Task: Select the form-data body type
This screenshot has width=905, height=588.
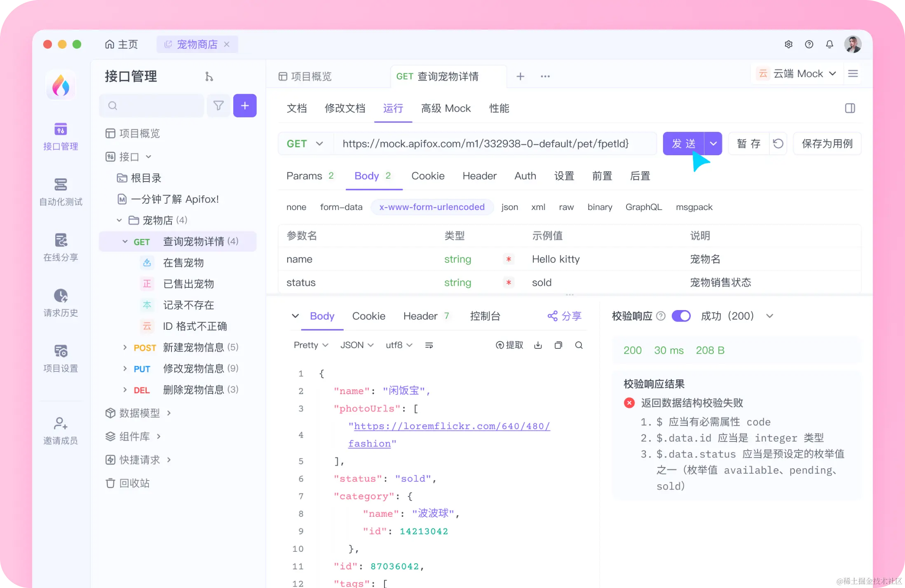Action: click(x=341, y=207)
